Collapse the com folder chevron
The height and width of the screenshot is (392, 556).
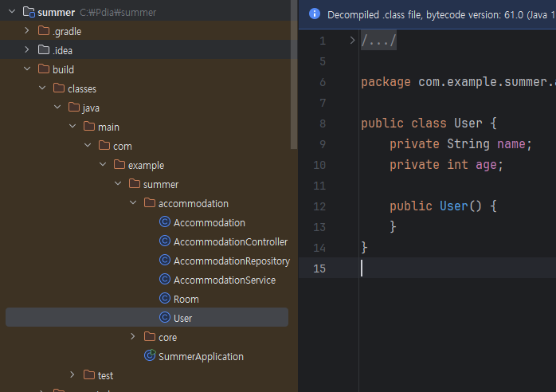tap(88, 146)
